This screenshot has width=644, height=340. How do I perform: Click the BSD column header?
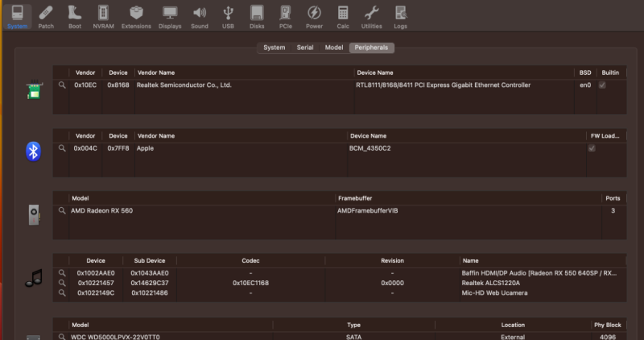pyautogui.click(x=585, y=73)
